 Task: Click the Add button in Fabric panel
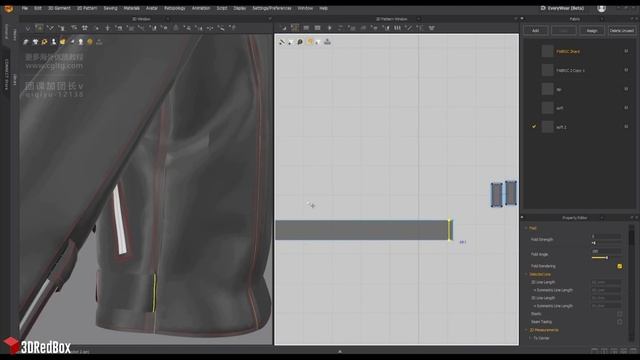[x=536, y=31]
